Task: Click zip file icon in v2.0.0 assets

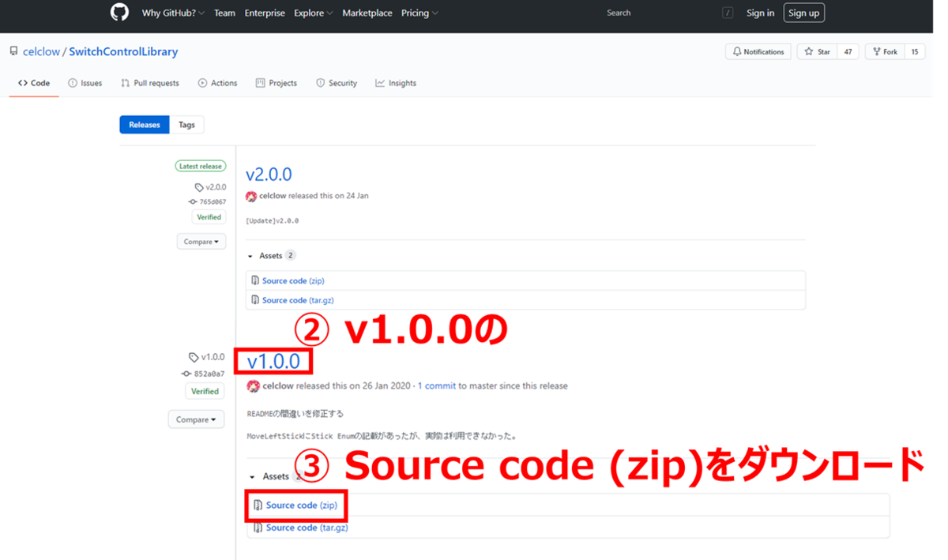Action: (255, 280)
